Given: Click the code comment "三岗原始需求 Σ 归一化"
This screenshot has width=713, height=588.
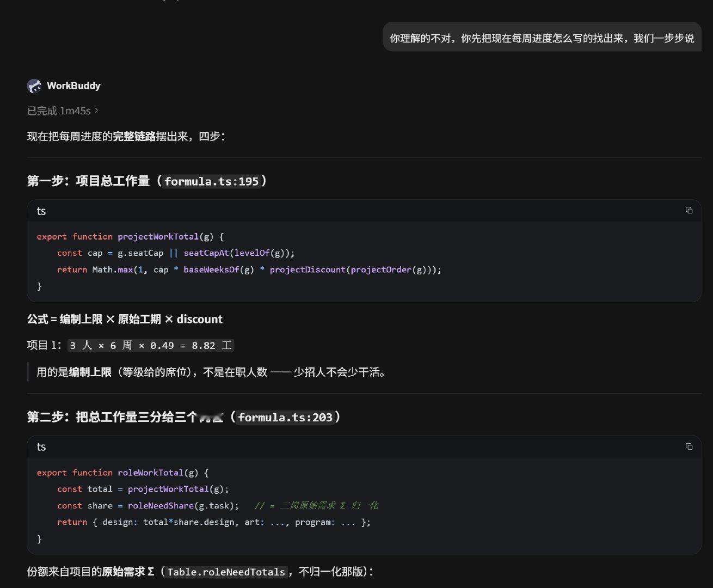Looking at the screenshot, I should (x=329, y=506).
